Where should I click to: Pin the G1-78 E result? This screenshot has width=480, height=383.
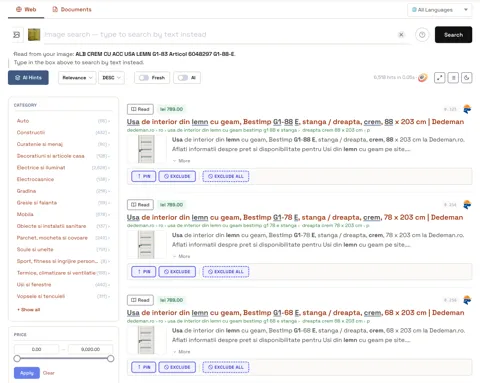click(x=144, y=272)
